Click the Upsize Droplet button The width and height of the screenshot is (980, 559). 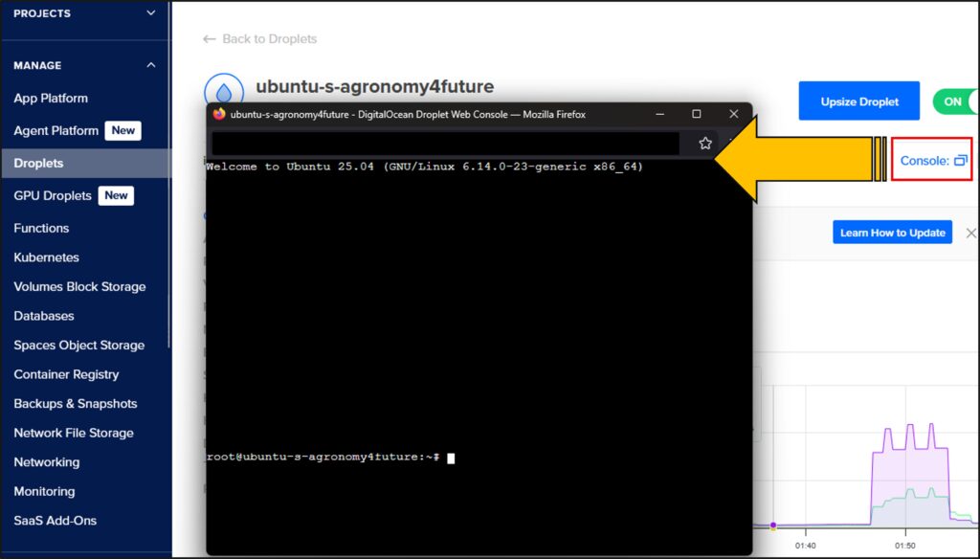[x=858, y=101]
